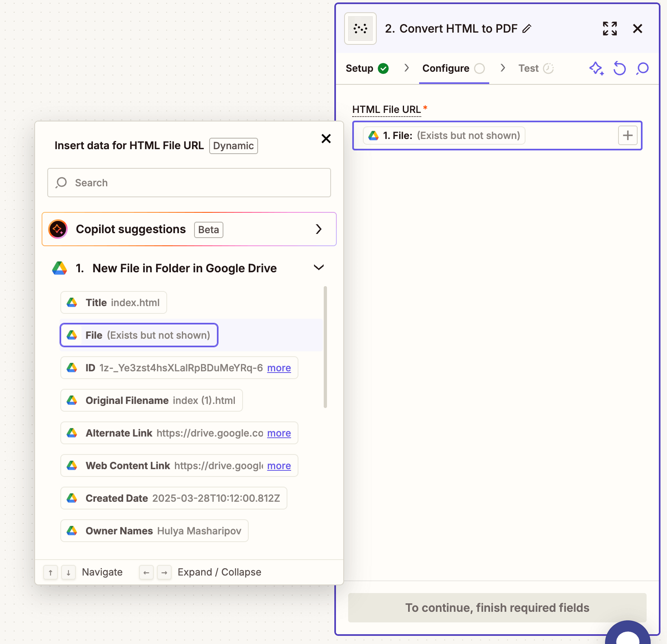Click the plus icon in HTML File URL
This screenshot has height=644, width=667.
pyautogui.click(x=627, y=135)
